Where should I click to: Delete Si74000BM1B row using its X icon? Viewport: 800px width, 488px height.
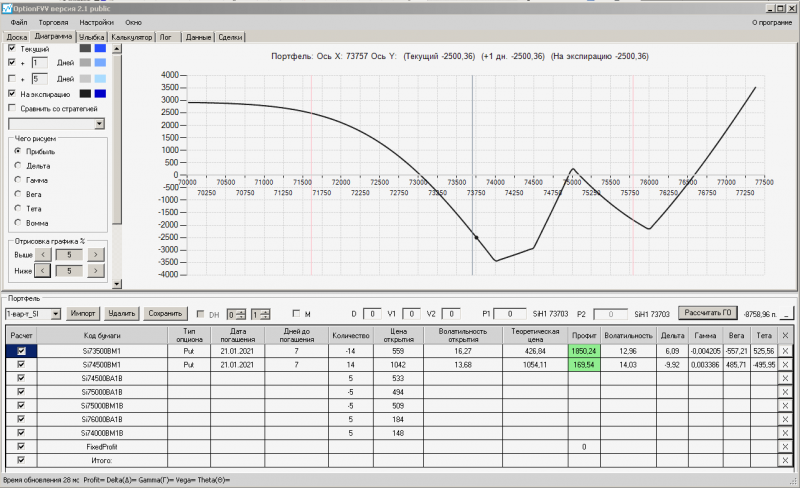(785, 433)
